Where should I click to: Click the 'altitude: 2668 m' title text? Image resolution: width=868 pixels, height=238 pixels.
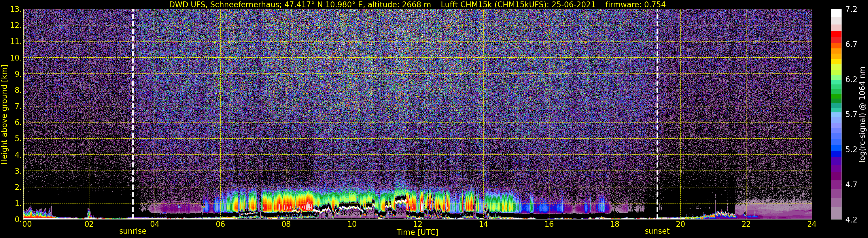click(399, 5)
